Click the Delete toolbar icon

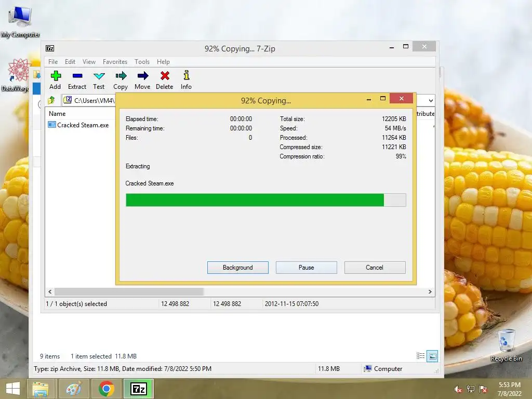pyautogui.click(x=165, y=75)
